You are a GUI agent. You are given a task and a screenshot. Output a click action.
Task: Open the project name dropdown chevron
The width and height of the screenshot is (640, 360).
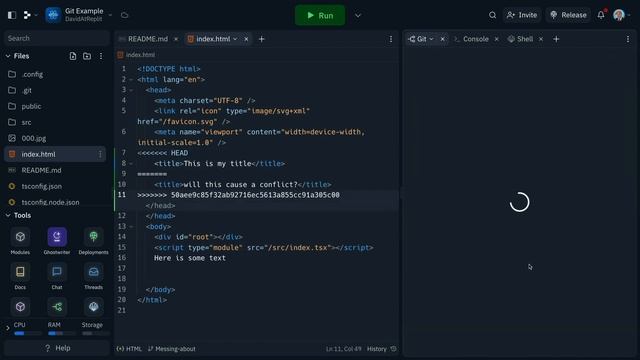pos(110,15)
